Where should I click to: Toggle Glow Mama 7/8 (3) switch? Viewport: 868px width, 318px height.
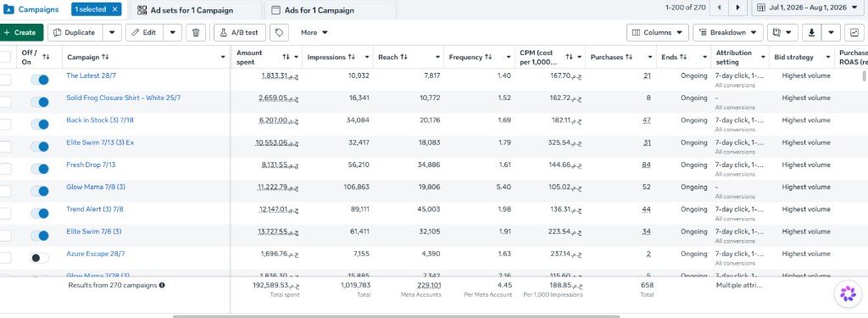click(x=39, y=191)
